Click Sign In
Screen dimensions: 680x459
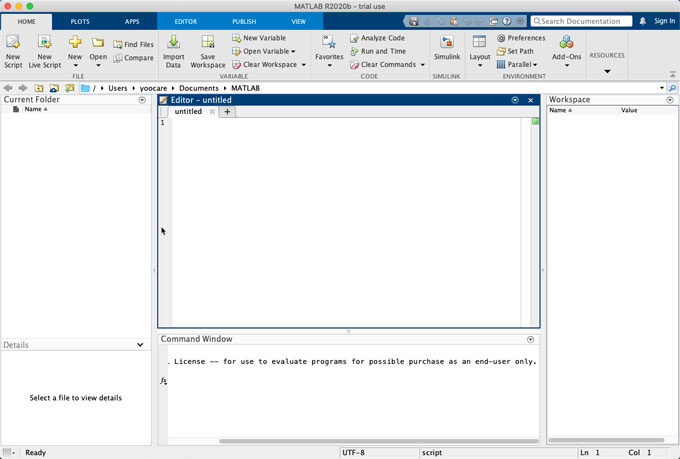tap(664, 21)
